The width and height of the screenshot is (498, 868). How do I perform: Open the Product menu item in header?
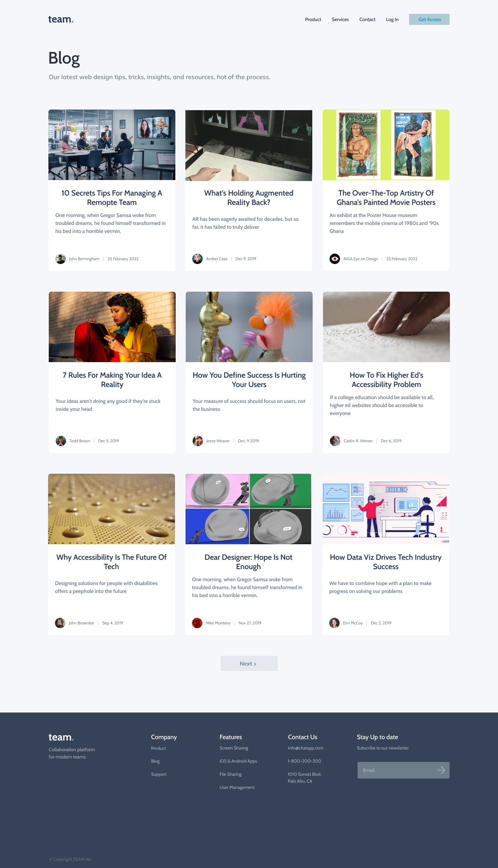pyautogui.click(x=313, y=19)
